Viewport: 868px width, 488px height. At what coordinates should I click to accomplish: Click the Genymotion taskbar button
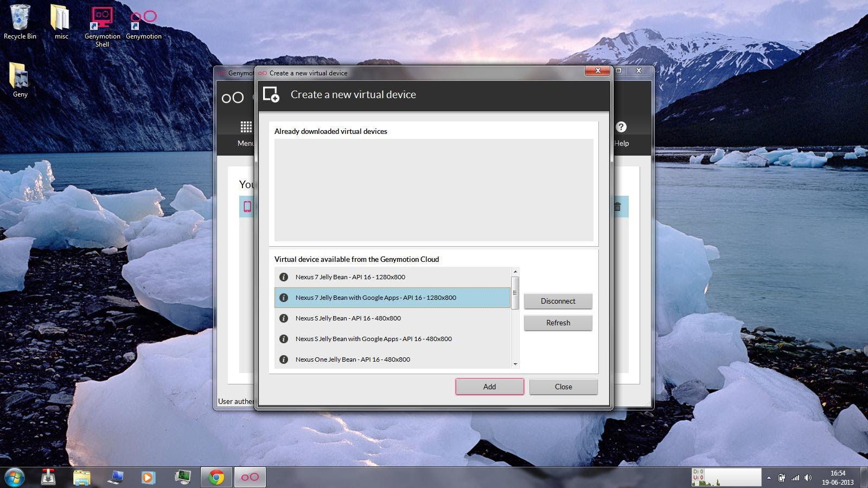click(250, 477)
